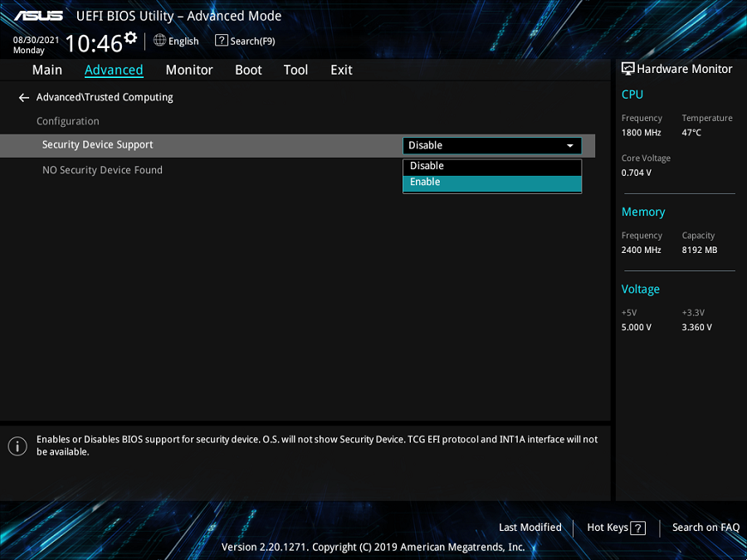
Task: Open time settings via the gear icon
Action: (x=130, y=37)
